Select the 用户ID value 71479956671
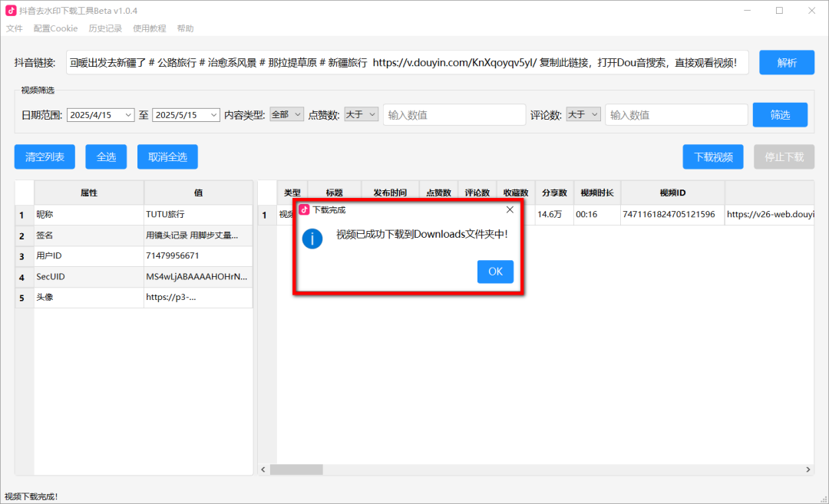The width and height of the screenshot is (829, 504). [198, 255]
